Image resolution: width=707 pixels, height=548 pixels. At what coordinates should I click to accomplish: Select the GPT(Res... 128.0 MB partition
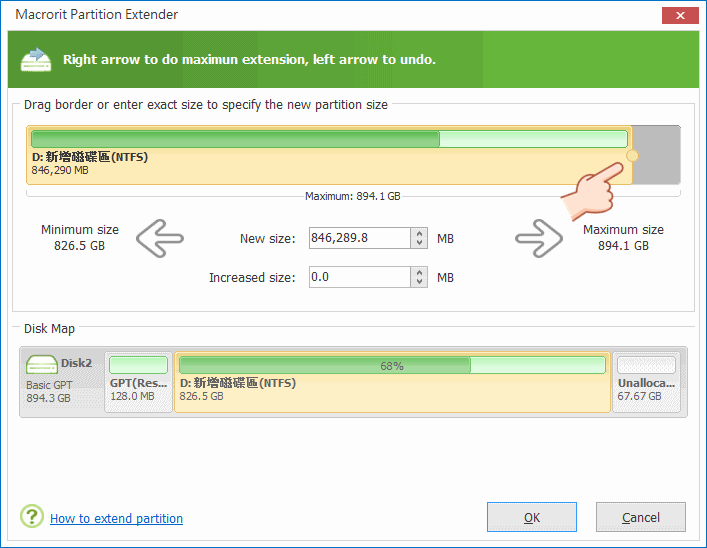138,382
